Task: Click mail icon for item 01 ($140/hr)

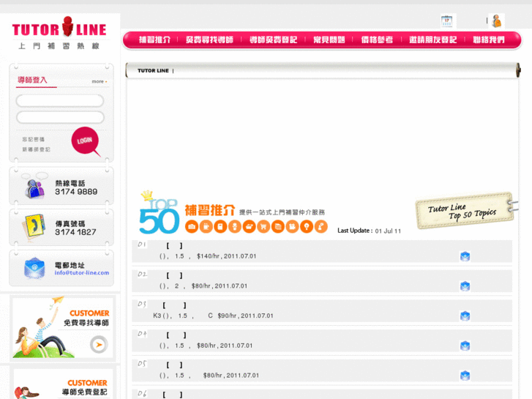Action: point(465,256)
